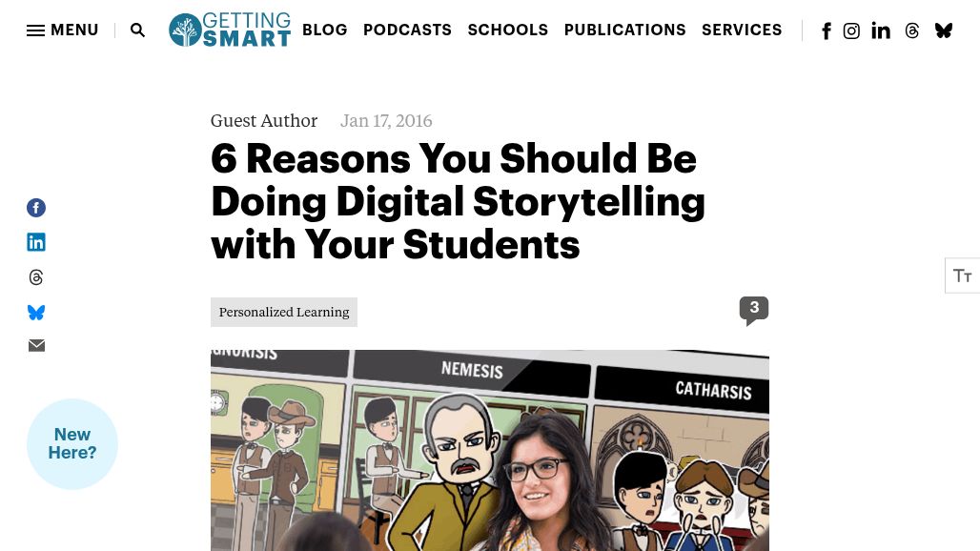Screen dimensions: 980x551
Task: Open Threads icon in header
Action: point(912,31)
